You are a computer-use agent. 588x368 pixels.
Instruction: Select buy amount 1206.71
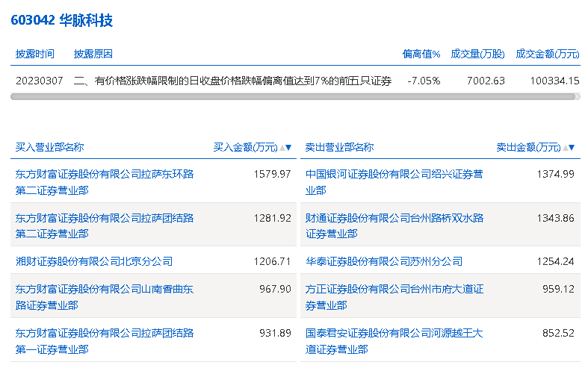click(x=272, y=261)
